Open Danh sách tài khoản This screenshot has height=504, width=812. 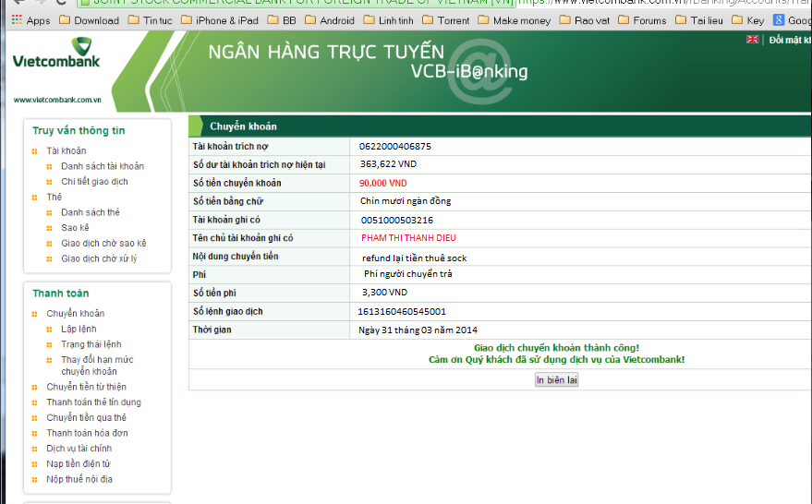(x=103, y=166)
